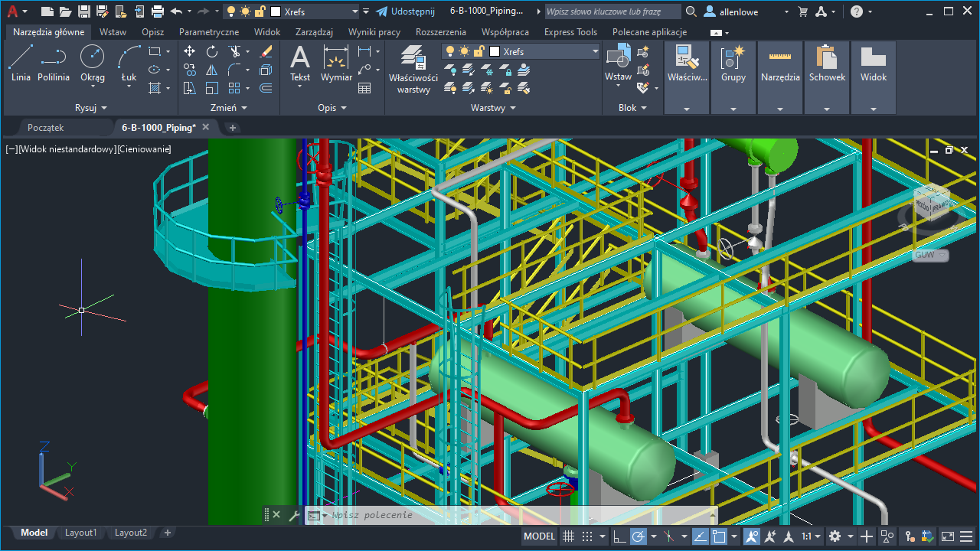The image size is (980, 551).
Task: Open the Zarządzaj ribbon tab
Action: tap(314, 32)
